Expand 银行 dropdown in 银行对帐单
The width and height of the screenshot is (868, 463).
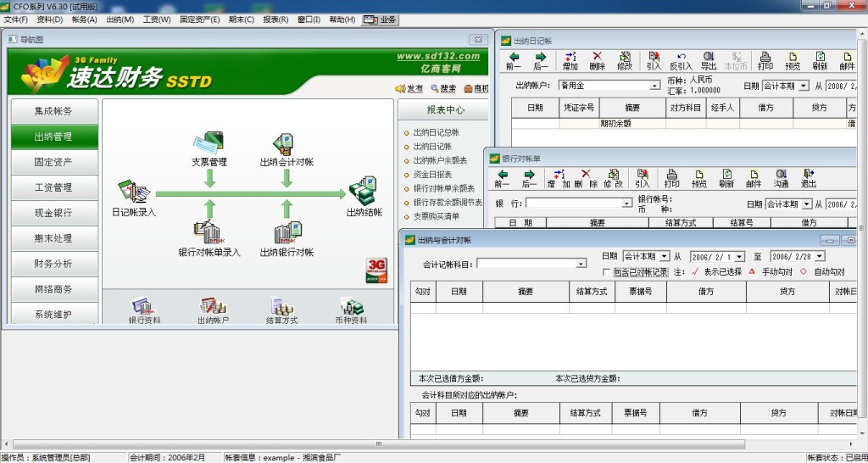click(626, 204)
